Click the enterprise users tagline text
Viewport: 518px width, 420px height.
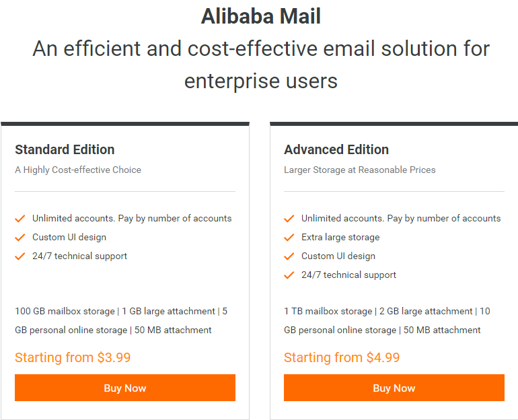pos(261,81)
